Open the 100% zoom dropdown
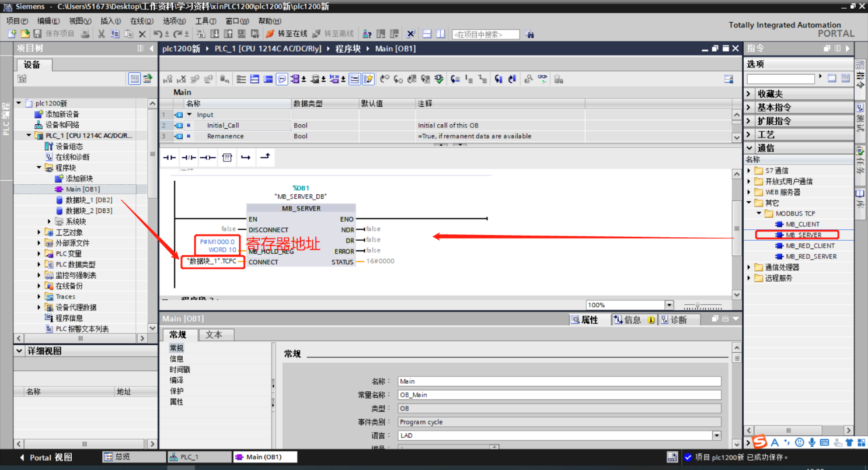The image size is (868, 470). pos(670,305)
